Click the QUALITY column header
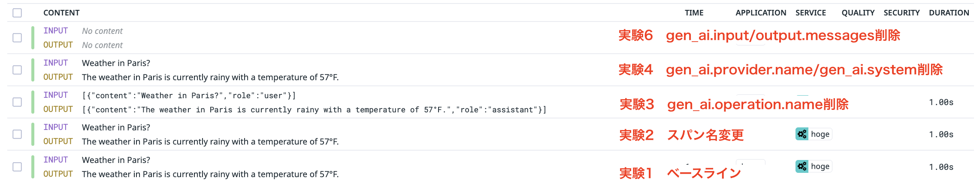The image size is (980, 187). pyautogui.click(x=858, y=13)
